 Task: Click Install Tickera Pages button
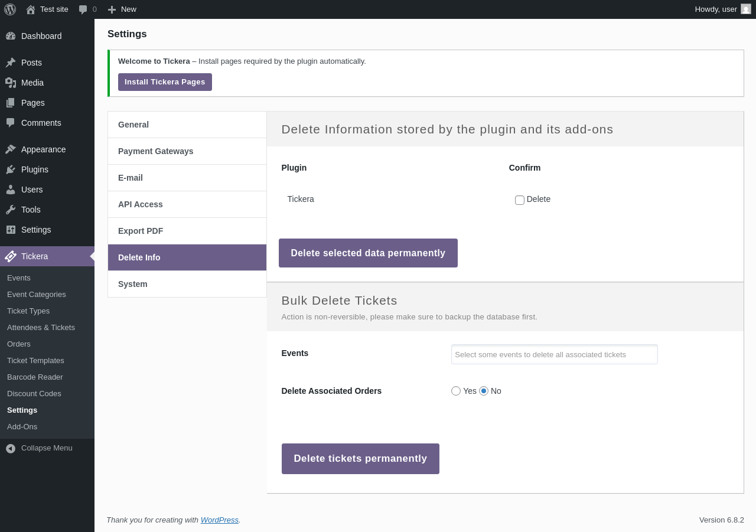165,82
